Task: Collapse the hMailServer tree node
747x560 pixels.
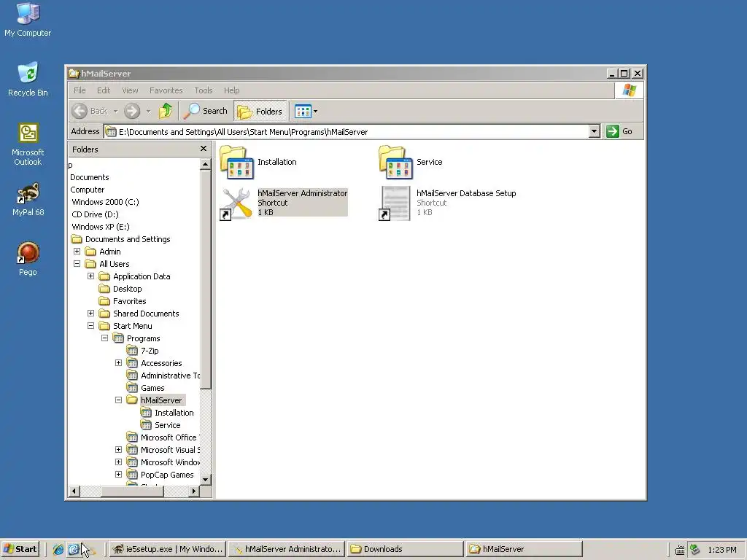Action: click(x=118, y=400)
